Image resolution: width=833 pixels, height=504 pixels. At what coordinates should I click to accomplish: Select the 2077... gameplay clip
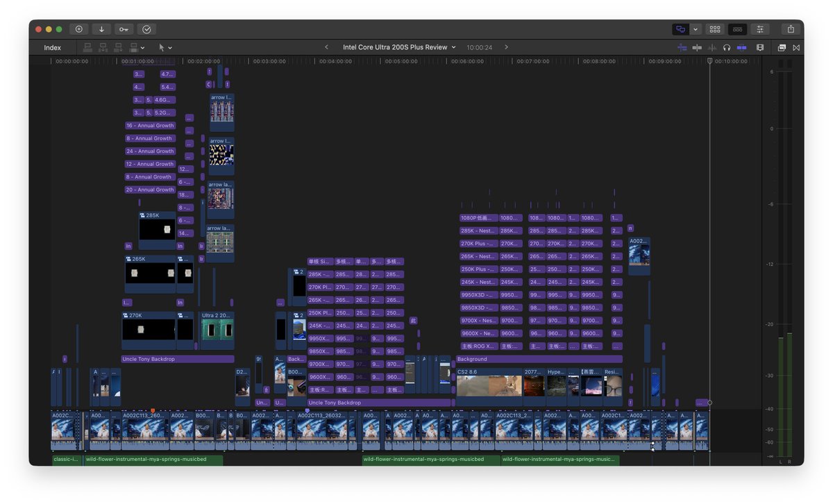[534, 387]
